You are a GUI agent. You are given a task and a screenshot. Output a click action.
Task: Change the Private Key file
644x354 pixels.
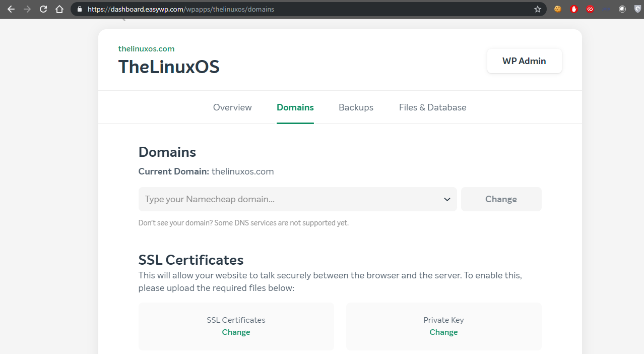pos(443,332)
